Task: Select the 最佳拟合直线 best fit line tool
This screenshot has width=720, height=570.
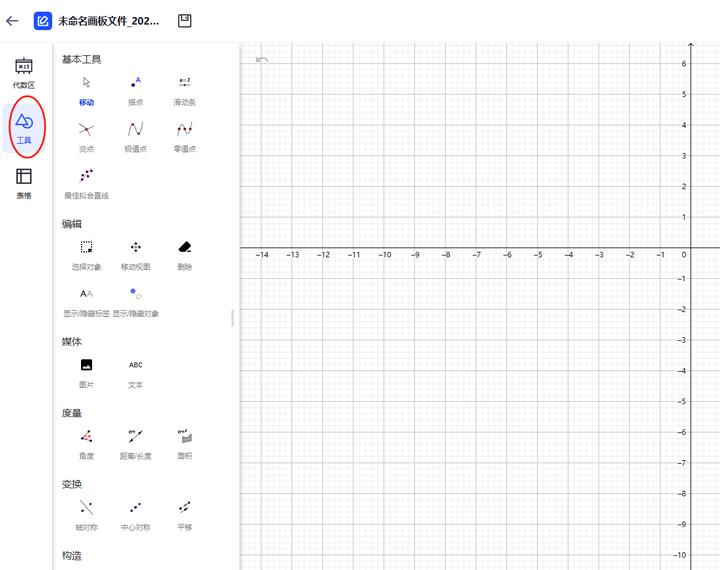Action: point(86,184)
